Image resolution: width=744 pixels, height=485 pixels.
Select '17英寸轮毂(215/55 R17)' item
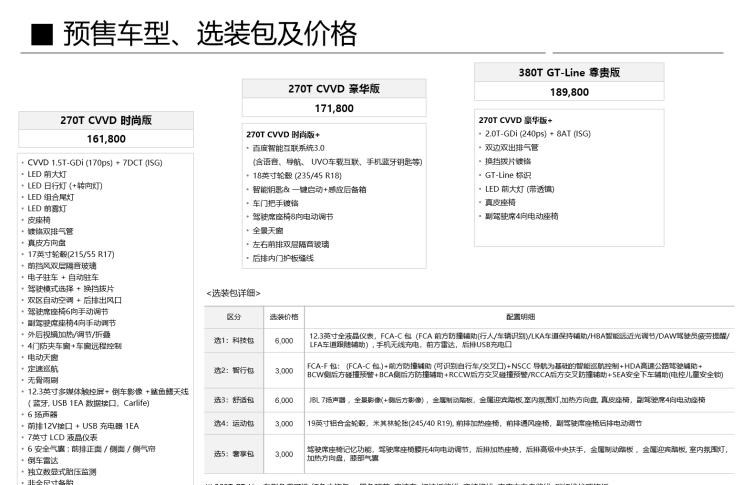pos(71,254)
